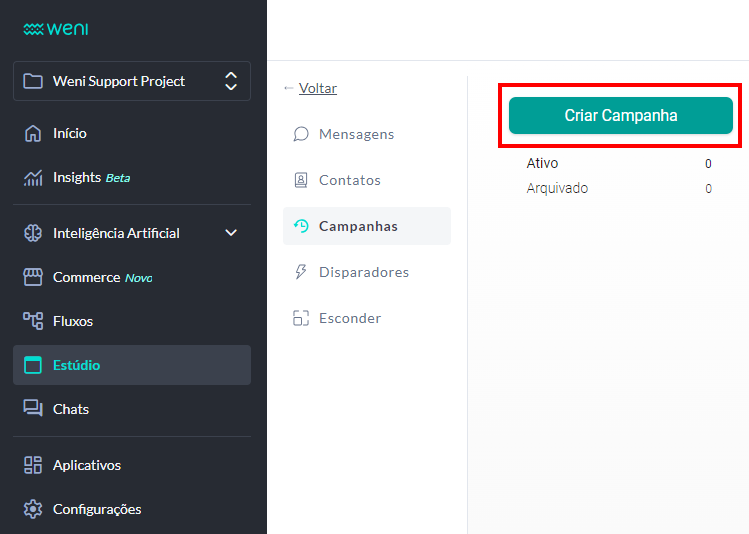Image resolution: width=749 pixels, height=534 pixels.
Task: Click Esconder to hide the menu
Action: point(349,318)
